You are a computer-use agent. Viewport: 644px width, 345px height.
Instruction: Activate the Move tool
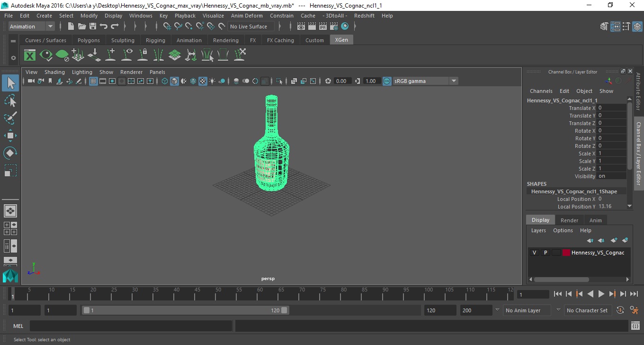(10, 136)
